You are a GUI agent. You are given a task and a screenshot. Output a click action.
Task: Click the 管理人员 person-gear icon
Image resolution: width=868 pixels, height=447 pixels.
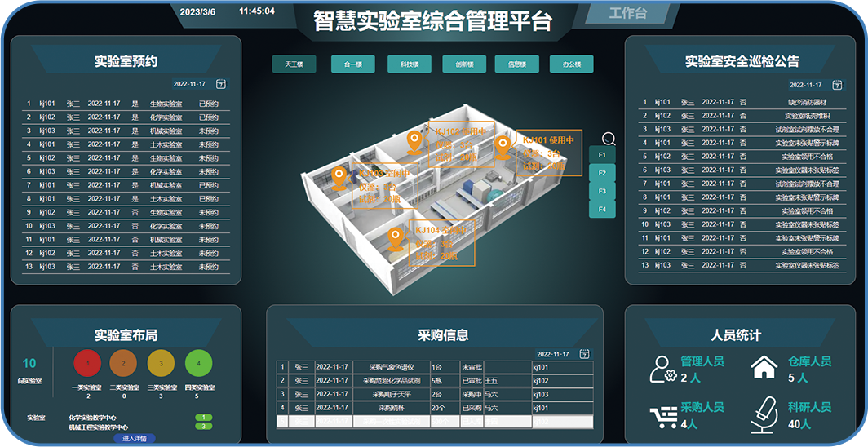click(662, 370)
